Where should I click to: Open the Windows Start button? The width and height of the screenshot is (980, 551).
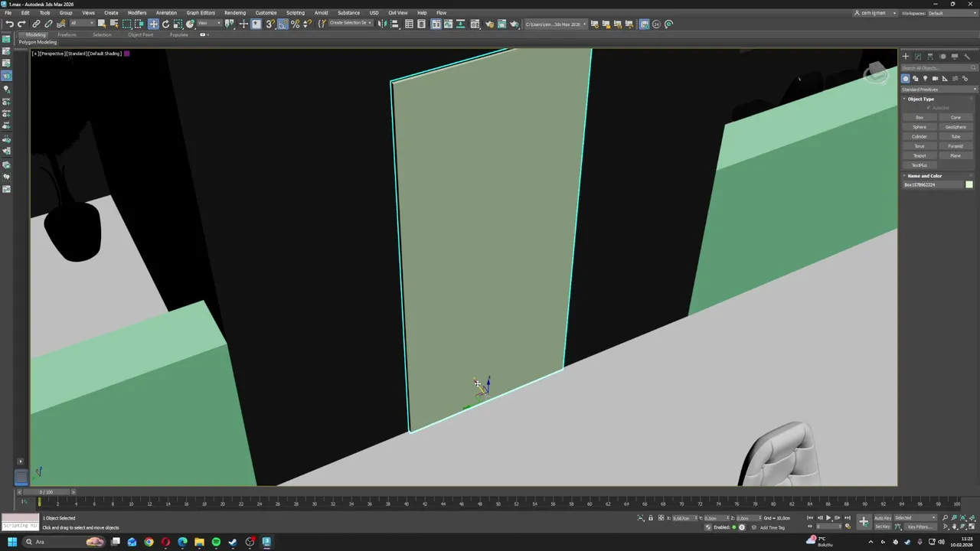[12, 542]
